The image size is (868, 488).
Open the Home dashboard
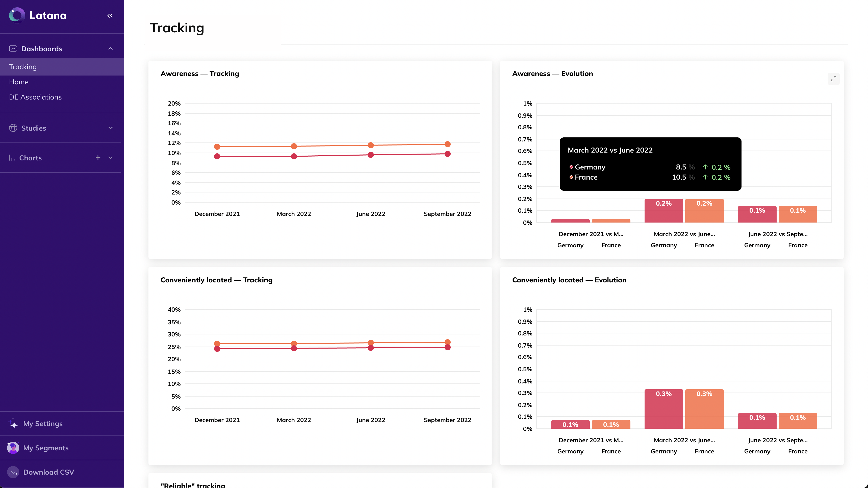click(19, 82)
